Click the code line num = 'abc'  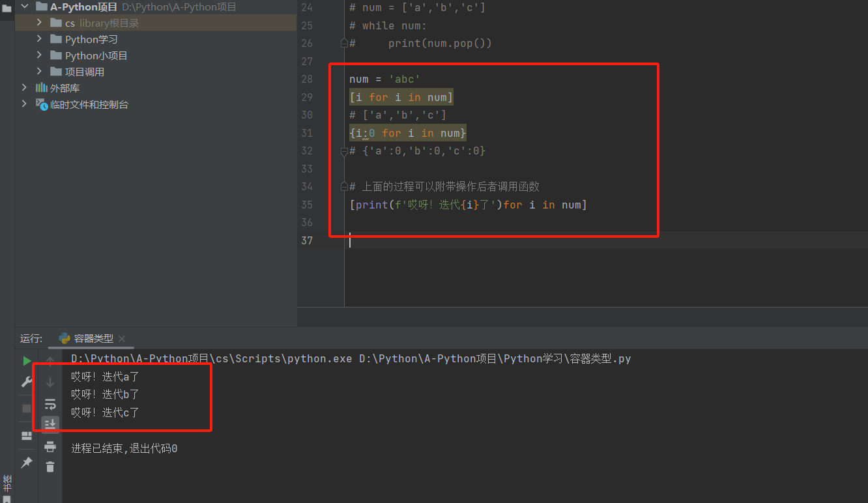click(385, 79)
